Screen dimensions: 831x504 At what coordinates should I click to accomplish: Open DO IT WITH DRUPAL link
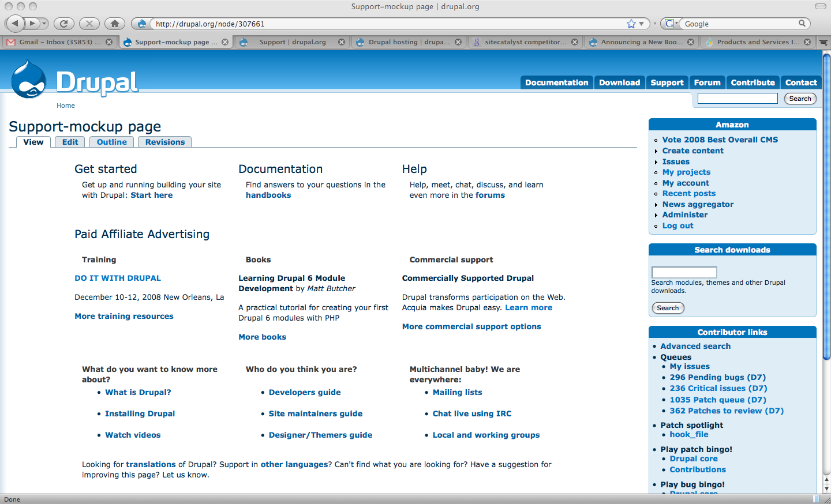(118, 278)
